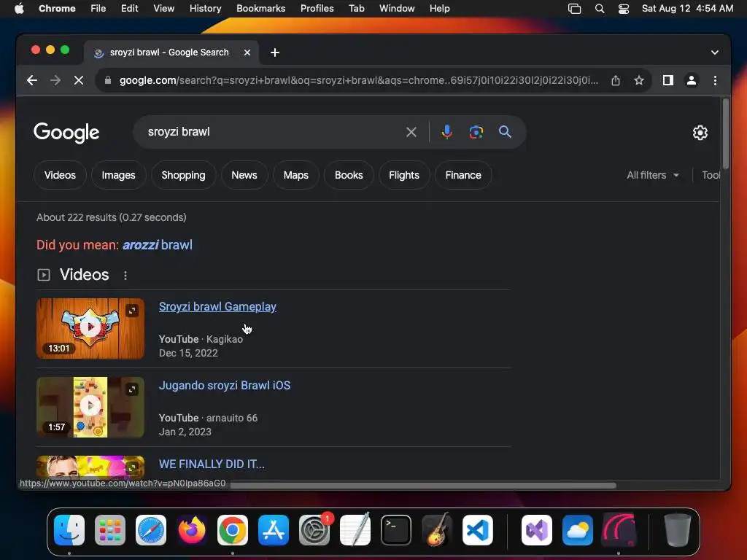Open the Profiles menu
Screen dimensions: 747x560
(317, 9)
